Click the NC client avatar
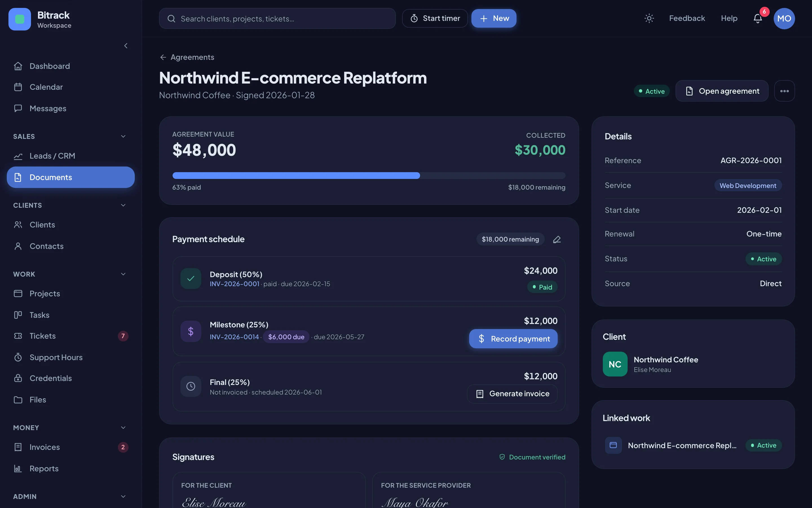 (x=615, y=364)
